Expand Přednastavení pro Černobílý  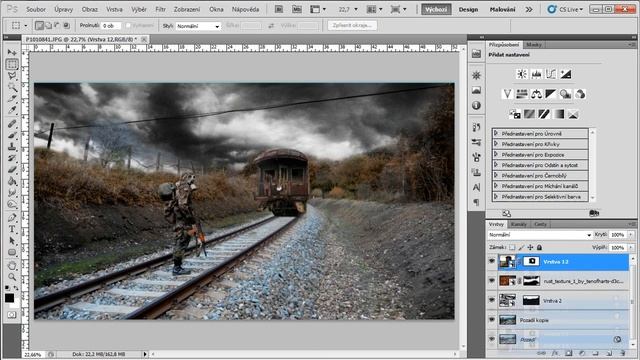pos(496,175)
